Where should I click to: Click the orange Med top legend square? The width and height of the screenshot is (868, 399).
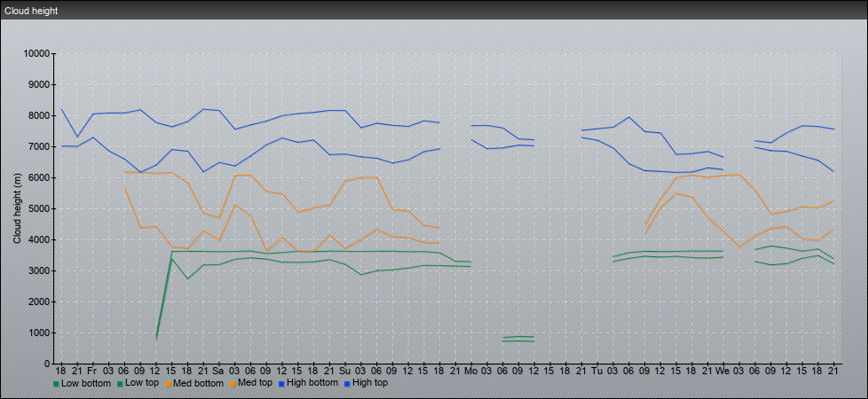click(236, 384)
